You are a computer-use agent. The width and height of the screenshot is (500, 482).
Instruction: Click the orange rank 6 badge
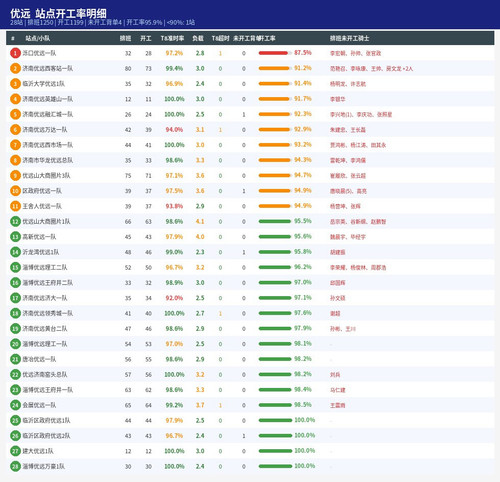click(15, 130)
